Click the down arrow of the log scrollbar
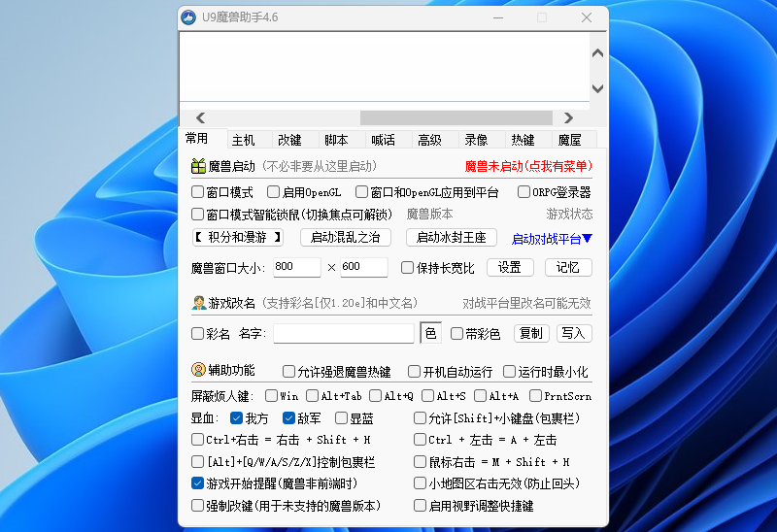 pos(597,88)
